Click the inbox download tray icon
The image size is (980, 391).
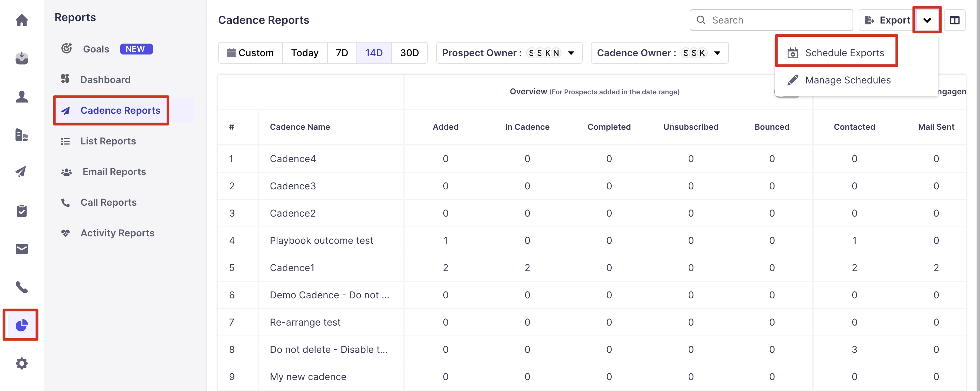click(22, 58)
